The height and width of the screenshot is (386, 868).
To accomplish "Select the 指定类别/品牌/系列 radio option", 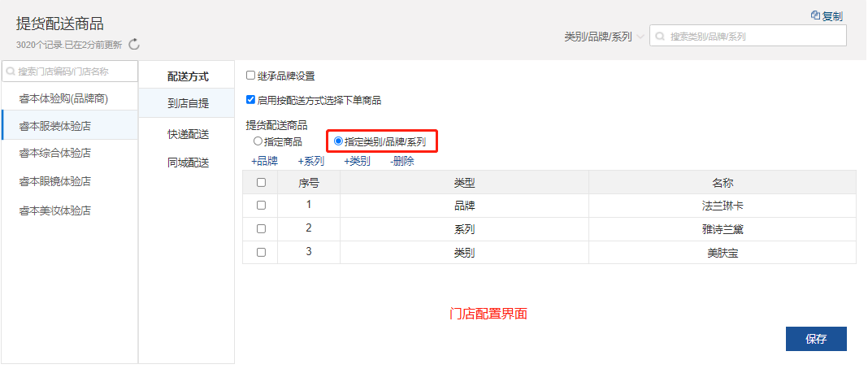I will pyautogui.click(x=339, y=141).
